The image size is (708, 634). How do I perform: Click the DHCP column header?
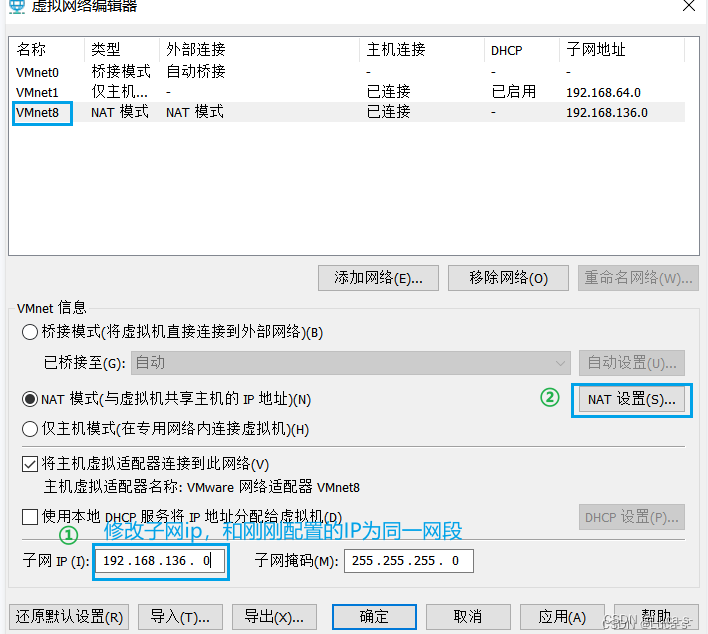pyautogui.click(x=522, y=50)
